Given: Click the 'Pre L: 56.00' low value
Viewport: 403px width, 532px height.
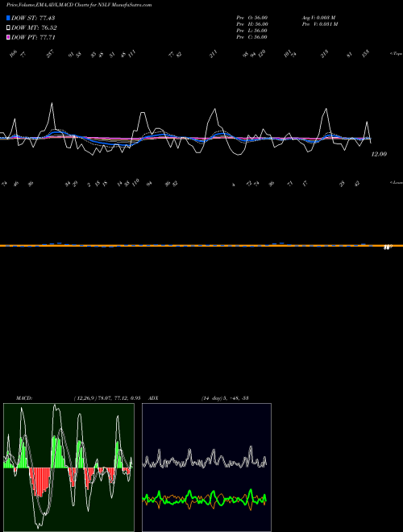Looking at the screenshot, I should pos(251,31).
